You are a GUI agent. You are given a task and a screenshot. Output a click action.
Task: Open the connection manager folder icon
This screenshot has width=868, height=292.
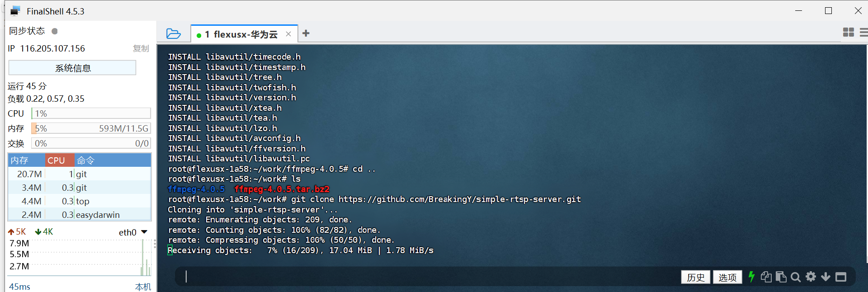[173, 34]
